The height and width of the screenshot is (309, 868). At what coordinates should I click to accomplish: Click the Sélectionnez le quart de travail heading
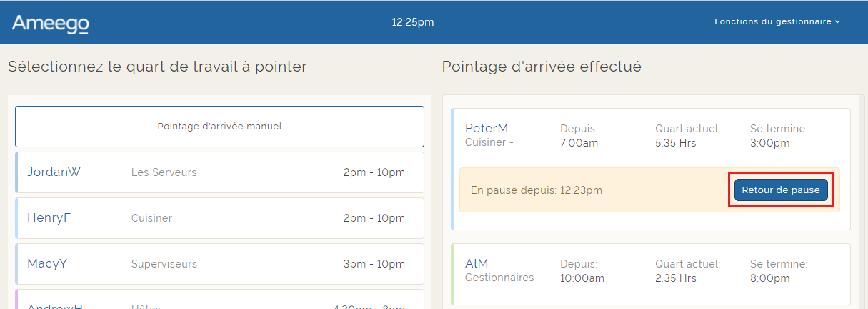pos(157,67)
